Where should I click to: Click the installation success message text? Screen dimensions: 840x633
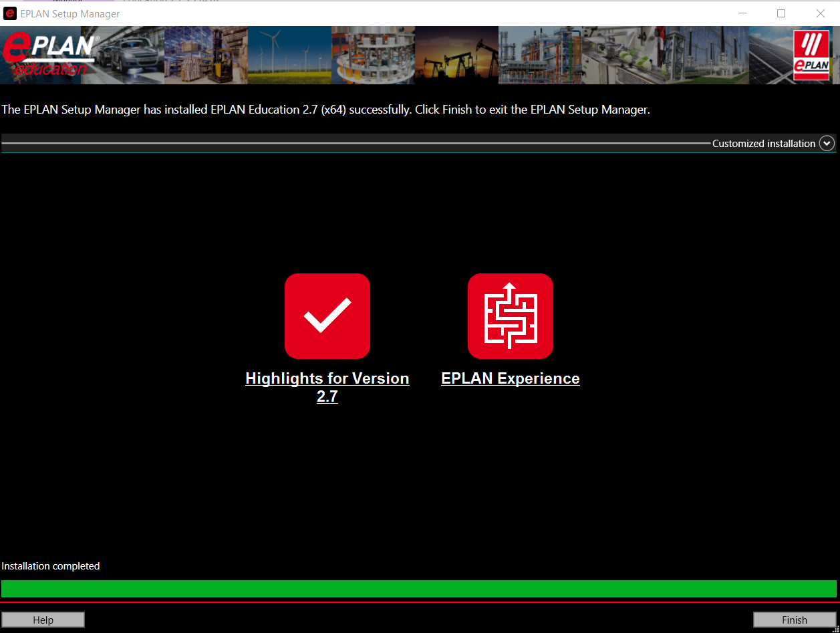[326, 110]
